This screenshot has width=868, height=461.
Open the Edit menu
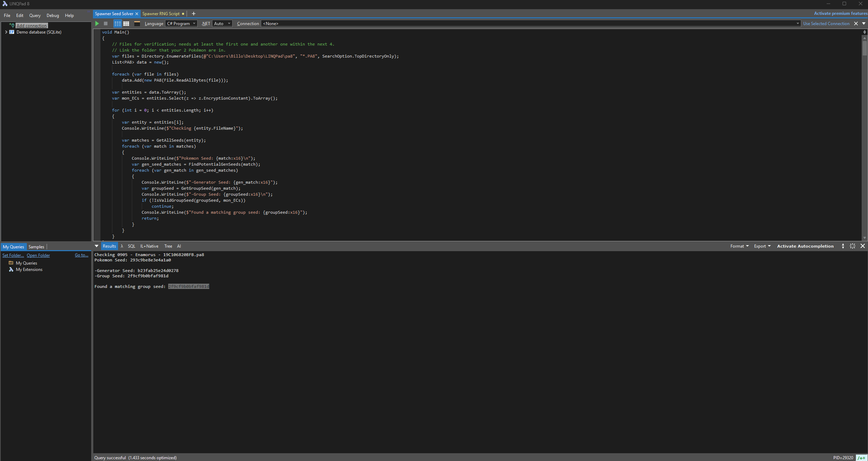point(20,16)
